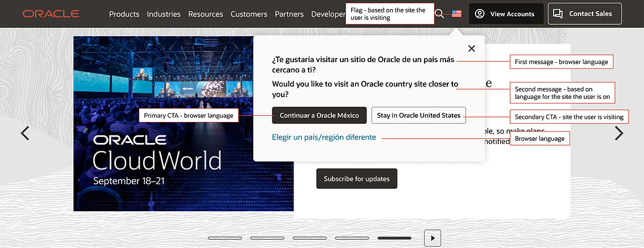Click Subscribe for updates button

coord(357,179)
